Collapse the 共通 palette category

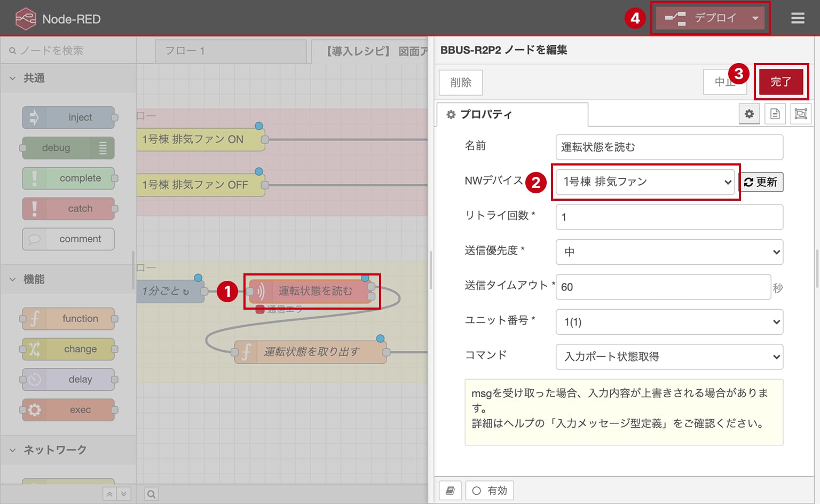click(x=68, y=78)
